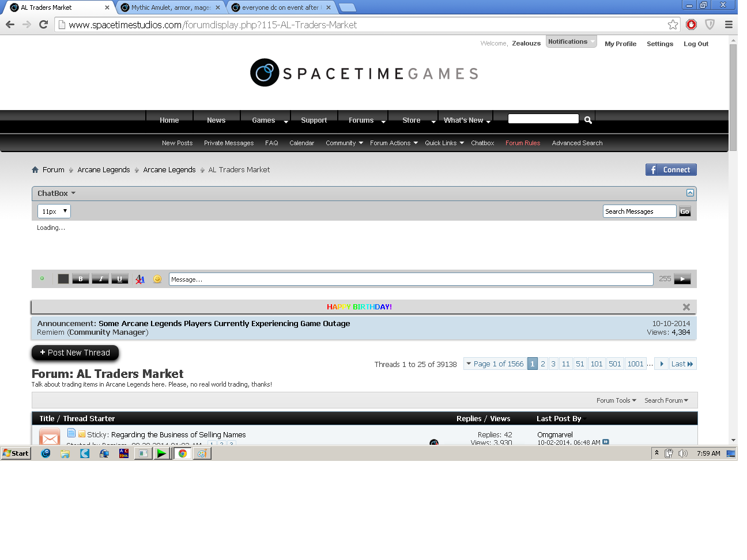The height and width of the screenshot is (560, 747).
Task: Open account Settings link
Action: [660, 44]
